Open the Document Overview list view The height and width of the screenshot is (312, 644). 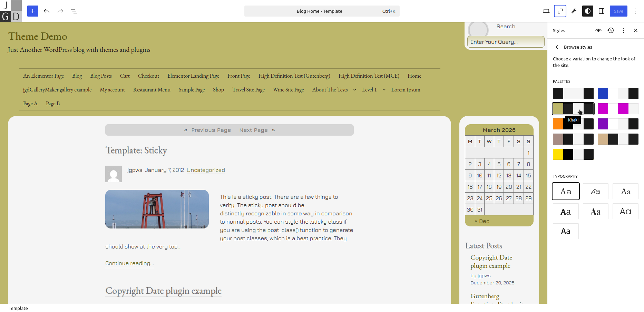[x=74, y=11]
